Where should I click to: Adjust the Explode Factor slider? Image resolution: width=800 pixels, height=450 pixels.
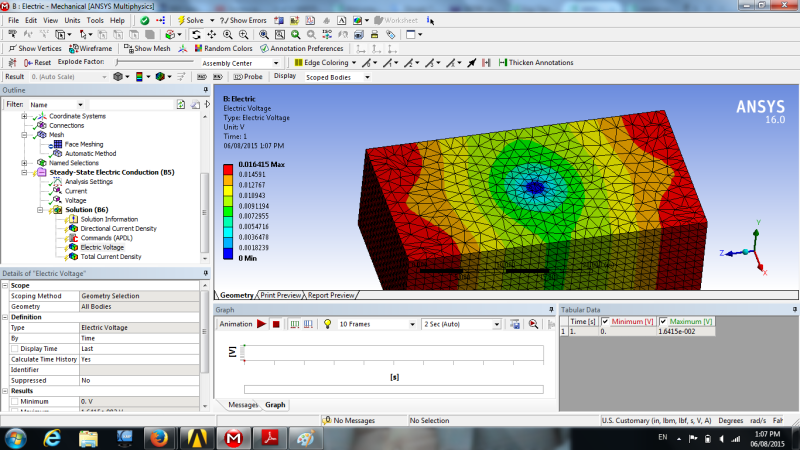pyautogui.click(x=156, y=62)
